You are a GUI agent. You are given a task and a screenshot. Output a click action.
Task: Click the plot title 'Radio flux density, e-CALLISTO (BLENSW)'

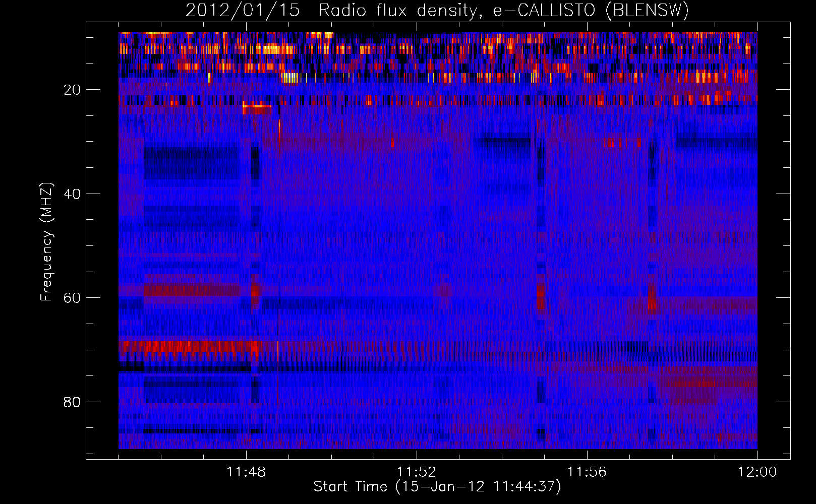point(504,11)
